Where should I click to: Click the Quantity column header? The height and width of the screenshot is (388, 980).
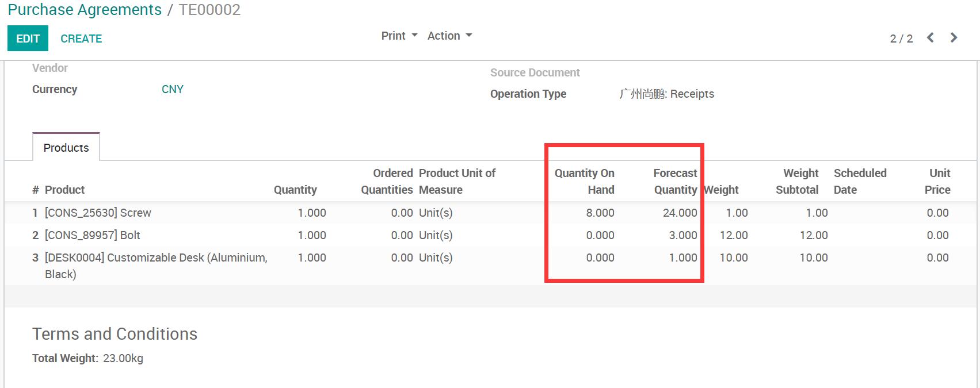click(x=295, y=190)
